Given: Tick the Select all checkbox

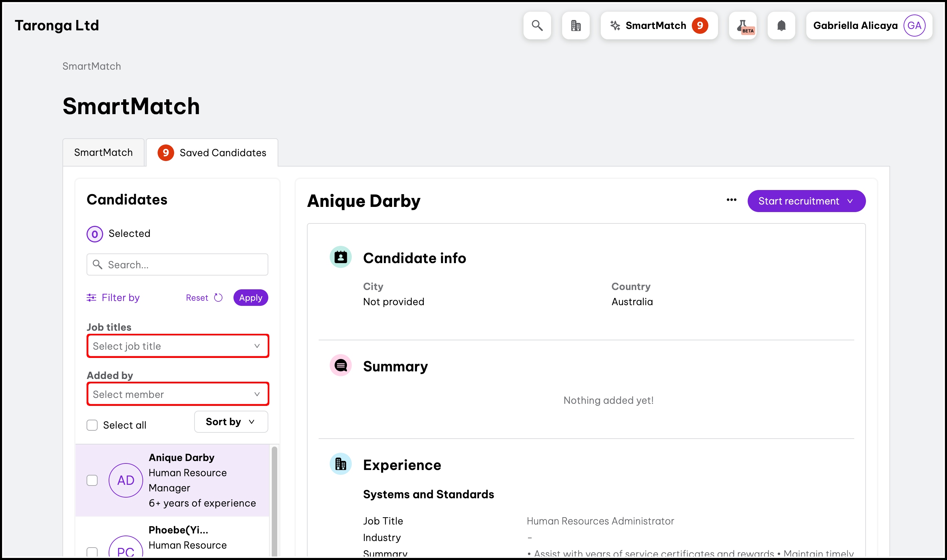Looking at the screenshot, I should click(92, 425).
